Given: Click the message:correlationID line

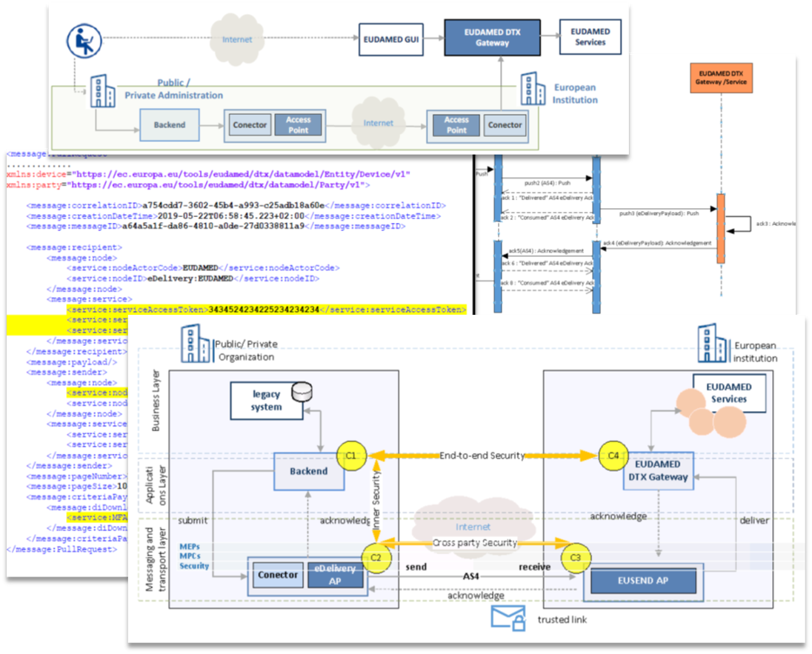Looking at the screenshot, I should [236, 206].
